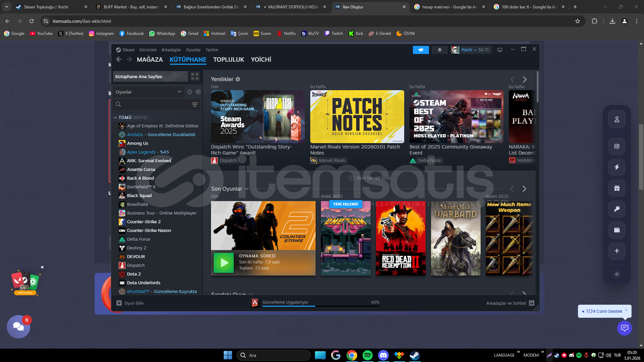Click the Oyun Ekle button
This screenshot has height=362, width=644.
click(x=130, y=303)
